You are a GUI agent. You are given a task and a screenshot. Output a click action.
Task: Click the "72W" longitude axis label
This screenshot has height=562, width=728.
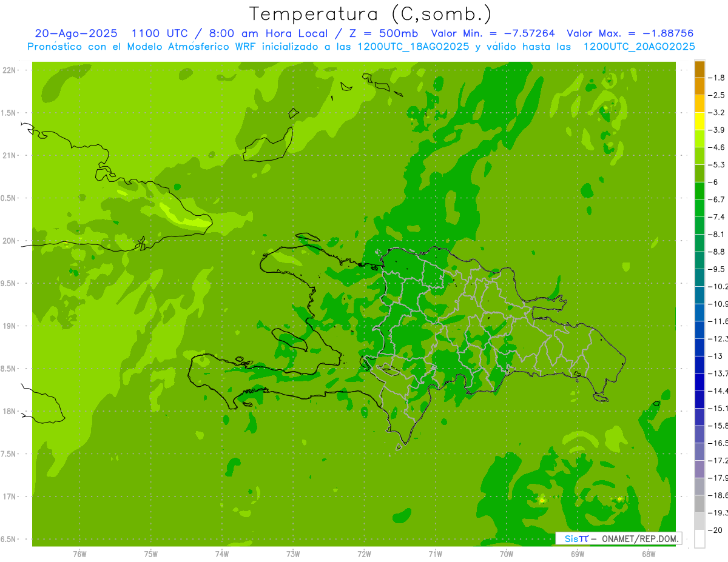coord(364,554)
